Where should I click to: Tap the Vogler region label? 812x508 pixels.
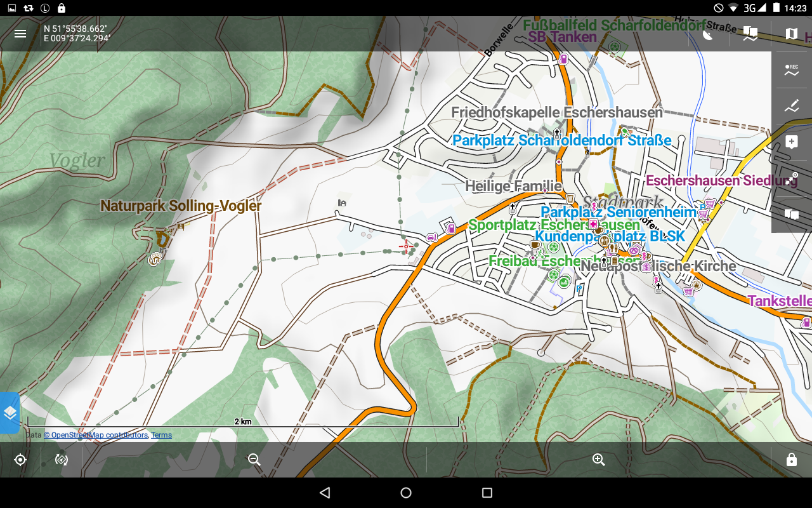pos(77,161)
